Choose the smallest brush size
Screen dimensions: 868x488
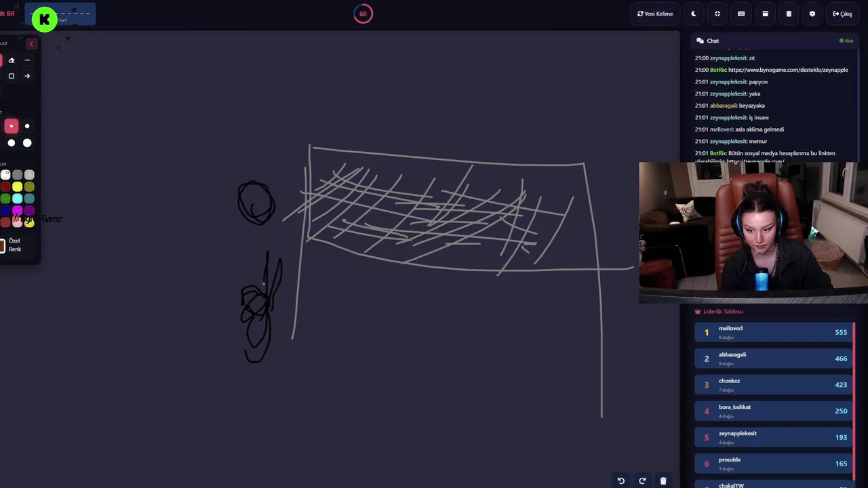click(12, 126)
